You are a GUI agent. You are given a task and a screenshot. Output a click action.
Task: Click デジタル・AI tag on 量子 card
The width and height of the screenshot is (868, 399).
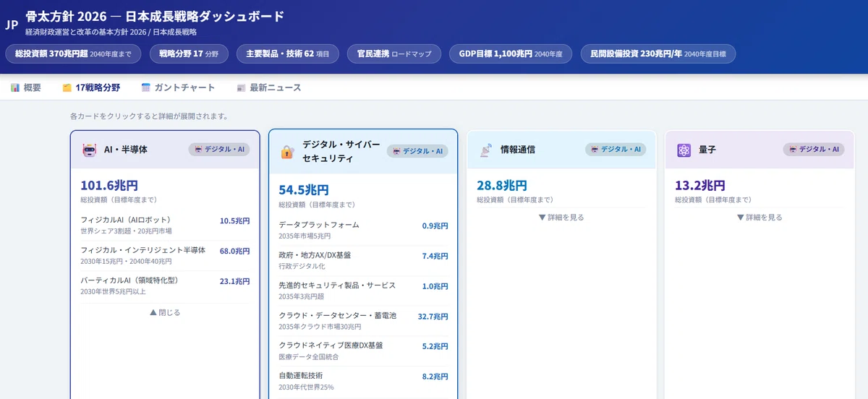pos(814,149)
